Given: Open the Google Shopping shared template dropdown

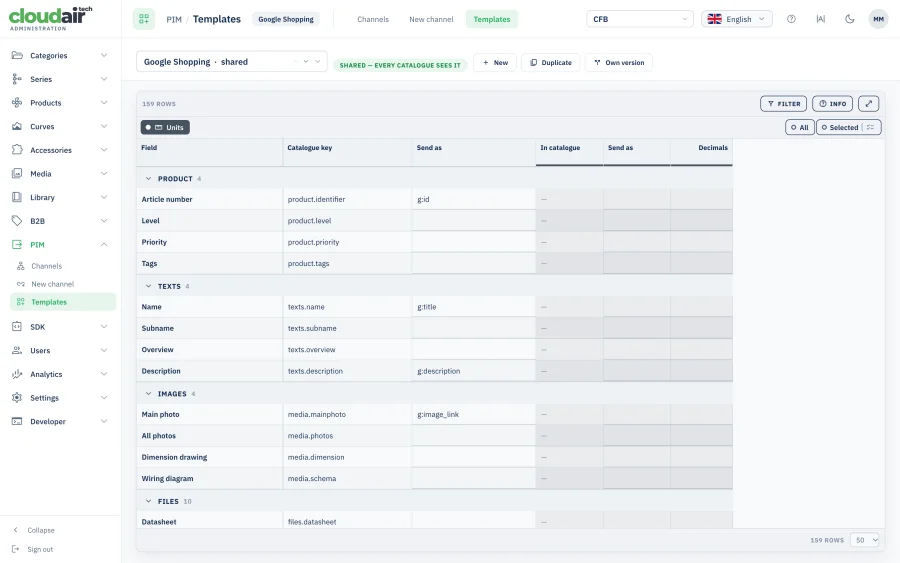Looking at the screenshot, I should pyautogui.click(x=232, y=62).
